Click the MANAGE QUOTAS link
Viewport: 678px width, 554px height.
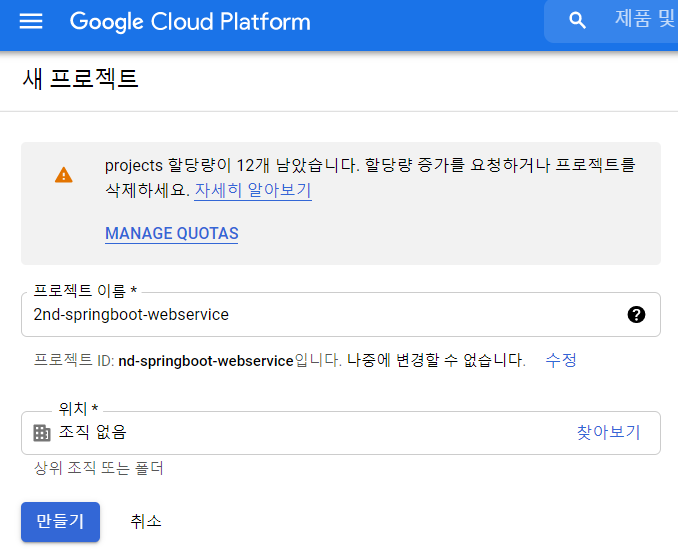coord(172,234)
